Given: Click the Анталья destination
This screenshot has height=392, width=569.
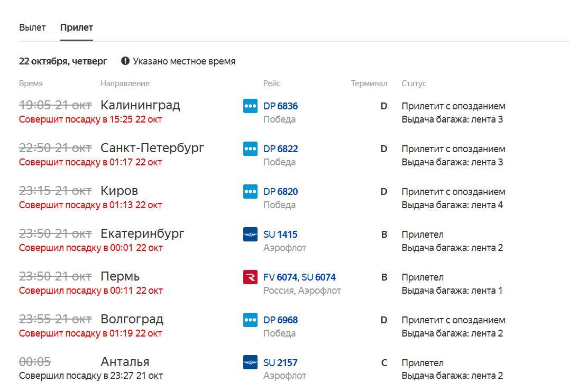Looking at the screenshot, I should pos(125,362).
